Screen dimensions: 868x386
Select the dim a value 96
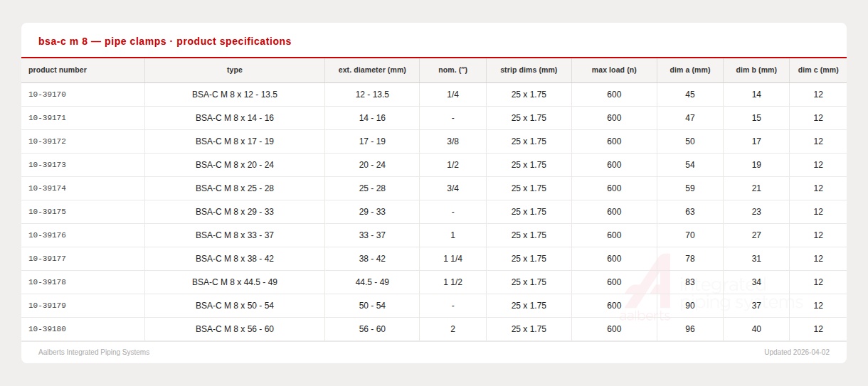tap(689, 329)
